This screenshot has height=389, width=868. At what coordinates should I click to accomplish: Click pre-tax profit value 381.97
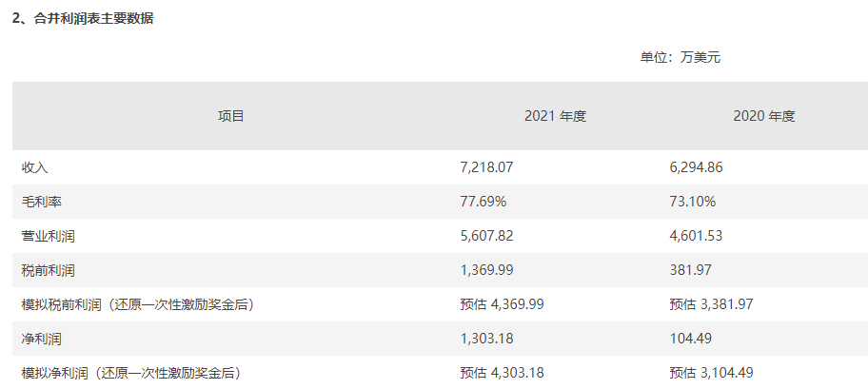pyautogui.click(x=690, y=270)
